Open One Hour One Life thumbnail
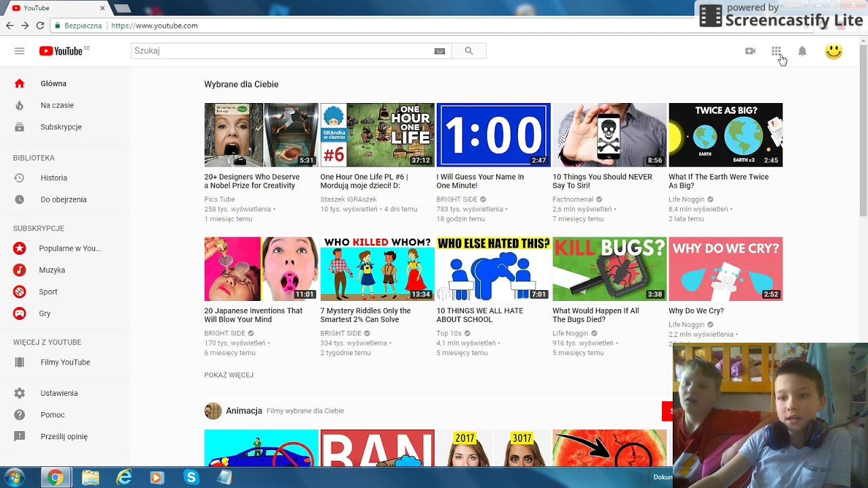Screen dimensions: 868x488 point(377,135)
